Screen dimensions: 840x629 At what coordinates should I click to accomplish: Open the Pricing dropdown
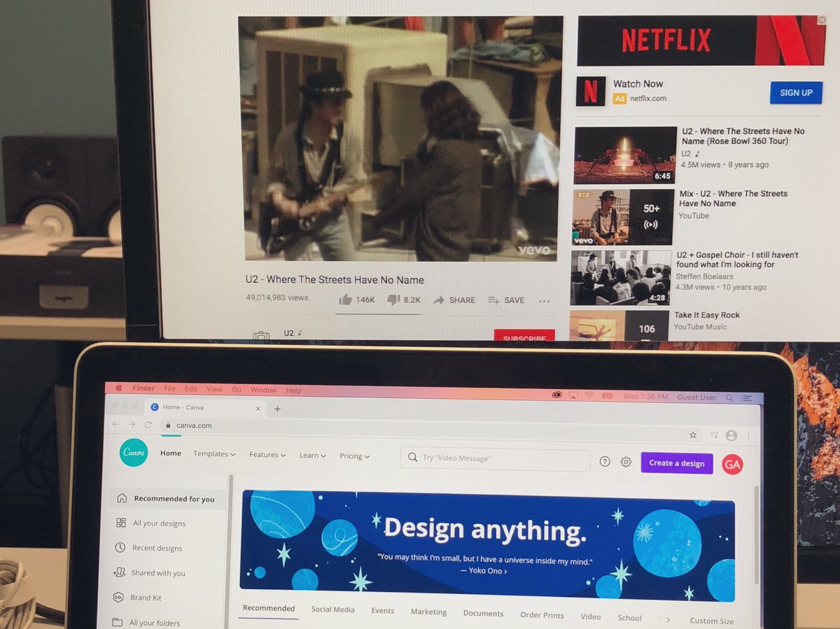coord(354,455)
